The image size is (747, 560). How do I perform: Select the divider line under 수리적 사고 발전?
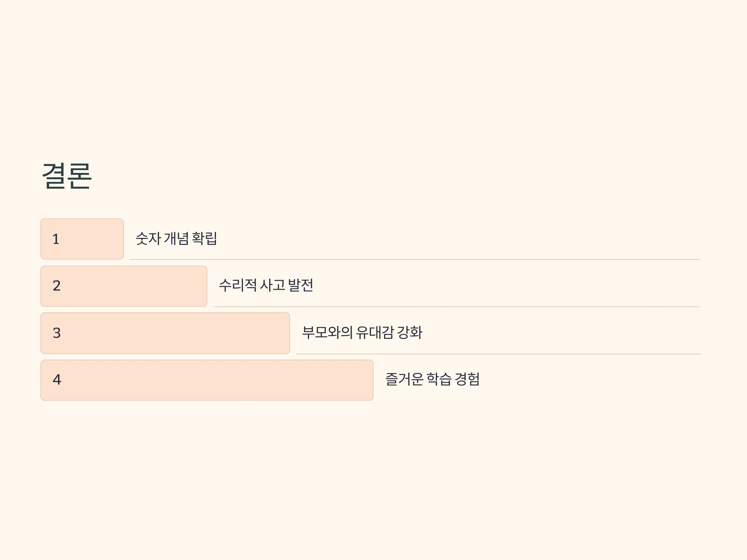click(x=457, y=307)
